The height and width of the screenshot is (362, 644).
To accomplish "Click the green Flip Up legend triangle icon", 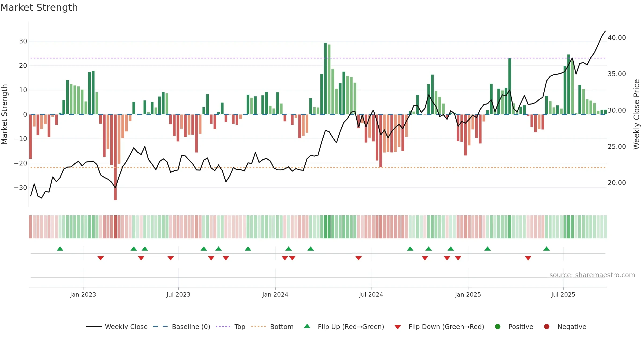I will click(x=307, y=326).
